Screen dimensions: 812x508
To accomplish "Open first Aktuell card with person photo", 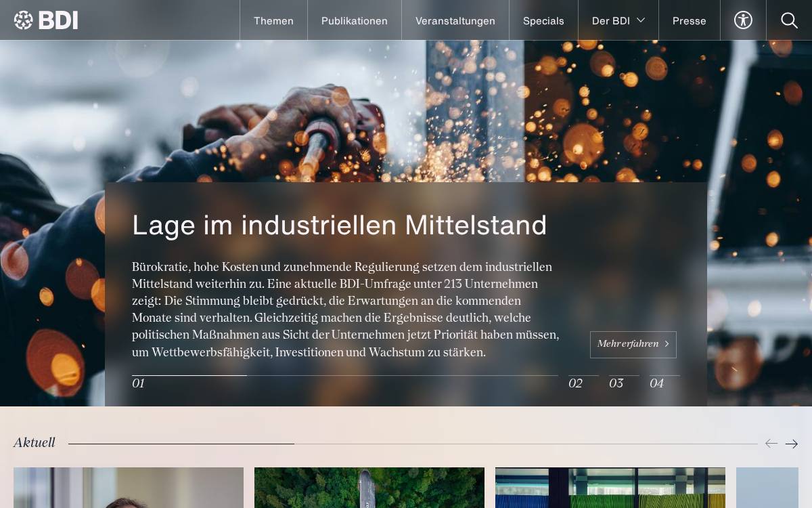I will tap(129, 488).
